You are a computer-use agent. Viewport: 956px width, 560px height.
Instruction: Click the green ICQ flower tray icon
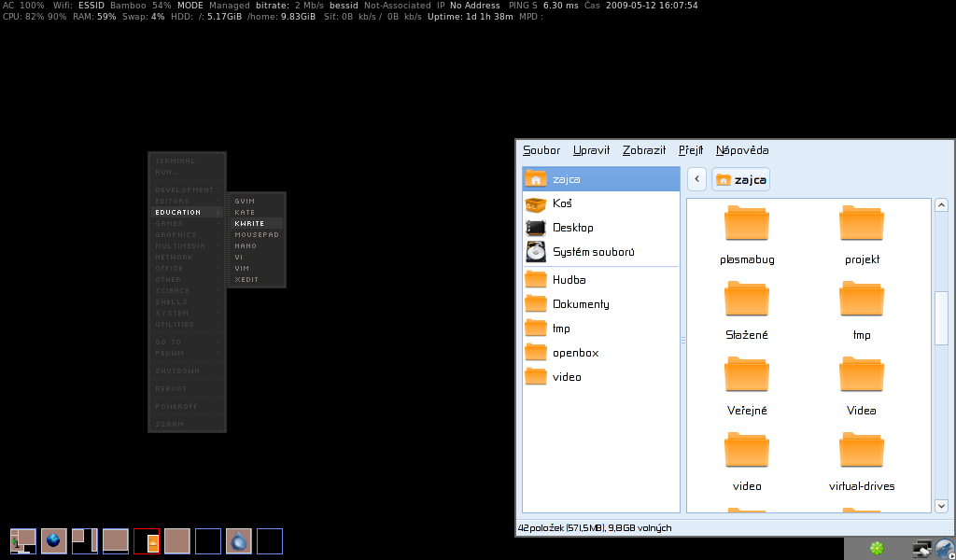click(x=877, y=549)
